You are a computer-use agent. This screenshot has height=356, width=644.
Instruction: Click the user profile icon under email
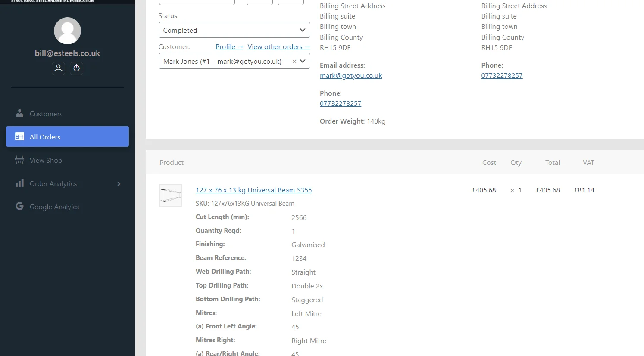tap(59, 68)
